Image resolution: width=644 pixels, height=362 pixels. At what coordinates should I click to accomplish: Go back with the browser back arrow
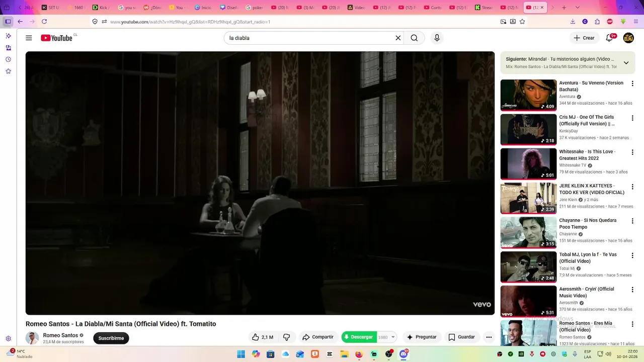click(20, 22)
